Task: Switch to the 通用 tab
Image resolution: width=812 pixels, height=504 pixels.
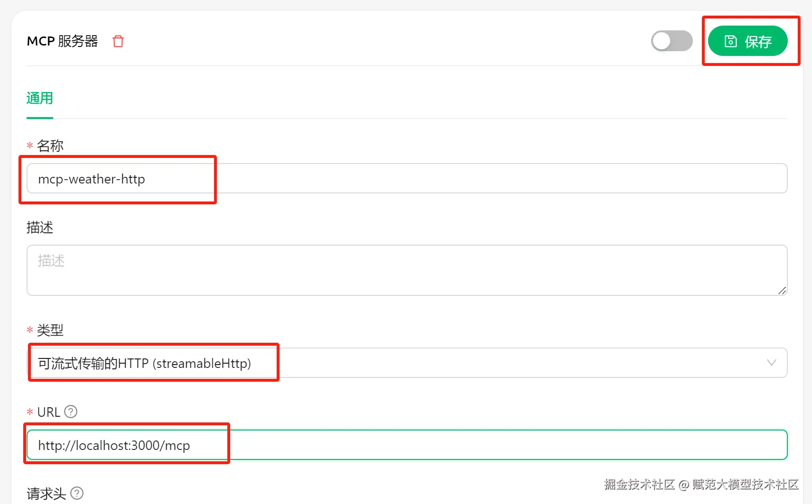Action: [40, 98]
